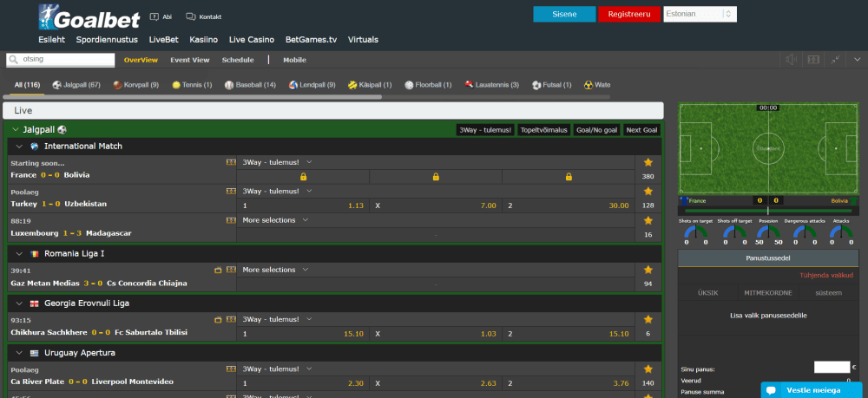Open pitch tracker for Luxembourg - Madagascar
Screen dimensions: 868x398
(231, 220)
